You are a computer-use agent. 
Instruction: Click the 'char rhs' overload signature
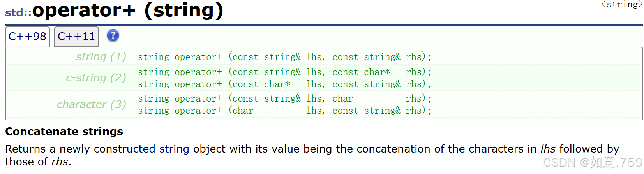click(284, 98)
